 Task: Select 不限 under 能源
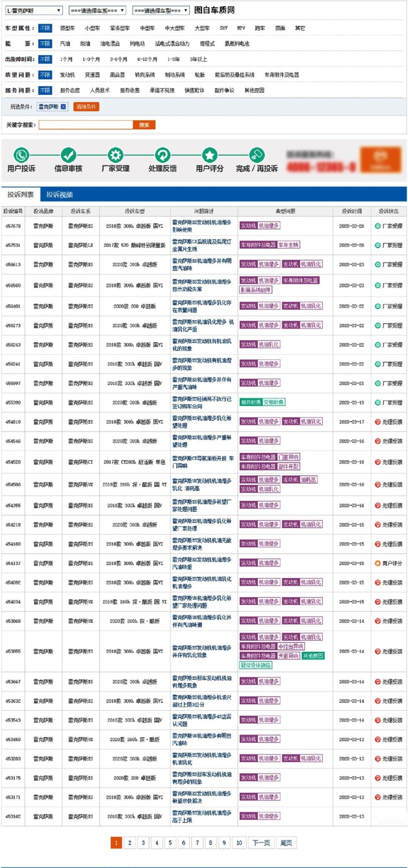click(45, 44)
